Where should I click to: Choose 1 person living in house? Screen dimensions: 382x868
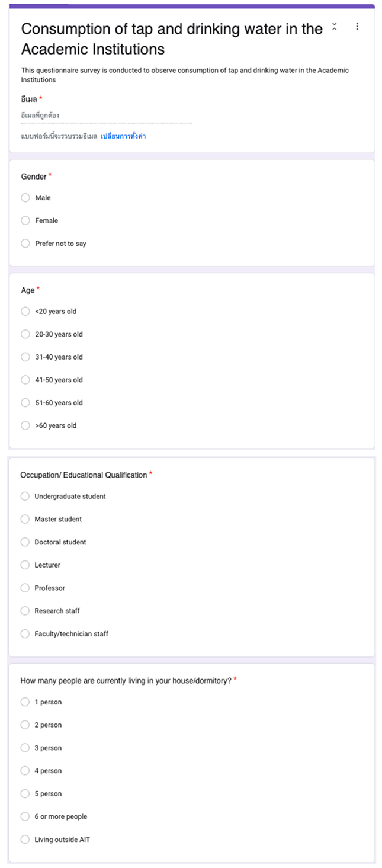pos(25,702)
